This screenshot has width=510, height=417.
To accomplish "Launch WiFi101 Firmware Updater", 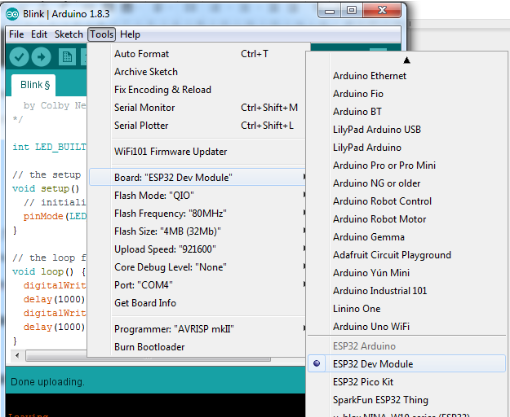I will click(197, 152).
